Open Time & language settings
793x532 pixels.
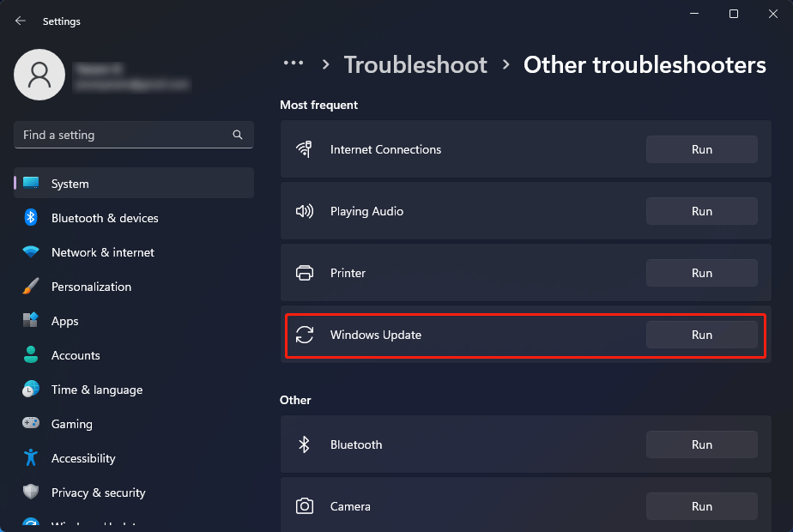134,390
